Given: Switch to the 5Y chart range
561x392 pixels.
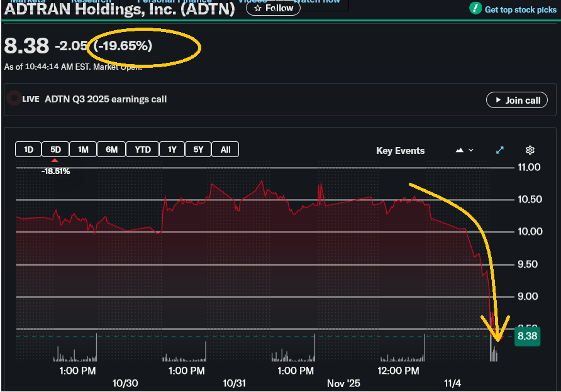Looking at the screenshot, I should coord(198,150).
